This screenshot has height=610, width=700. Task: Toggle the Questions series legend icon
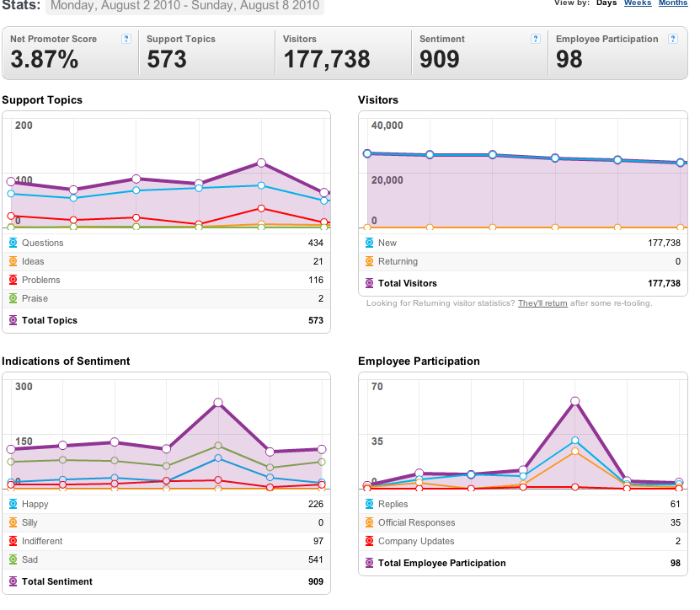(13, 243)
